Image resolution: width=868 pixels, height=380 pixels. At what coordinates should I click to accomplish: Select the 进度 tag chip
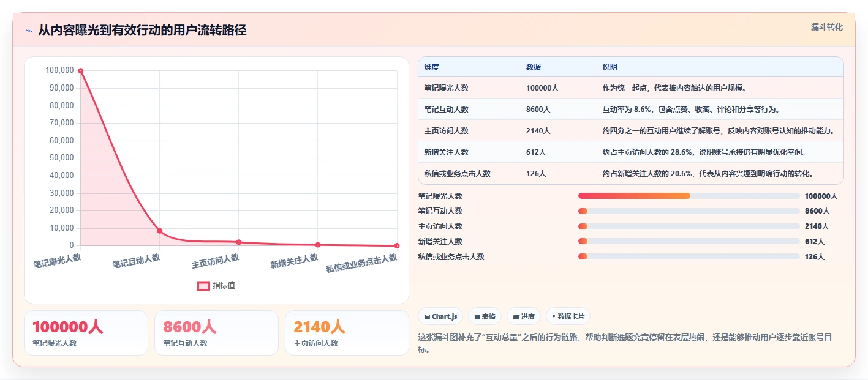click(x=524, y=316)
